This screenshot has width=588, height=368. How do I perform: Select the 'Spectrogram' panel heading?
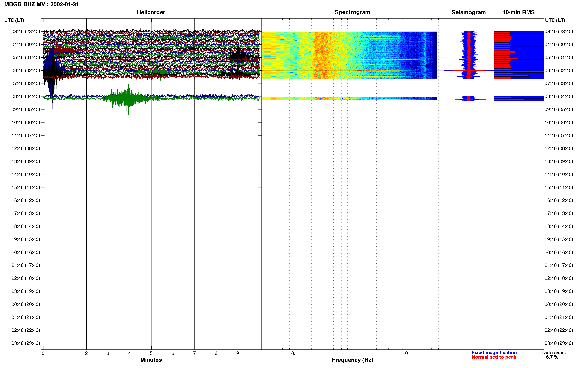coord(352,12)
